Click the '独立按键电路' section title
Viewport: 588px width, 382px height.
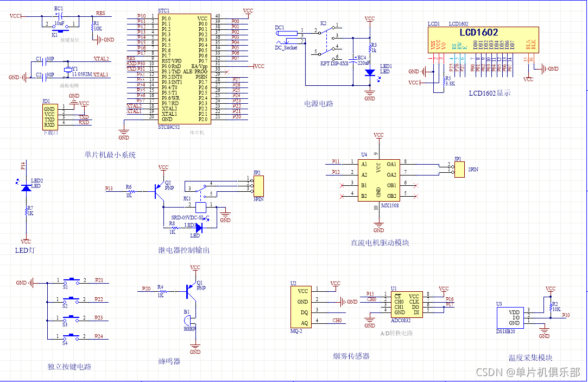click(x=69, y=367)
